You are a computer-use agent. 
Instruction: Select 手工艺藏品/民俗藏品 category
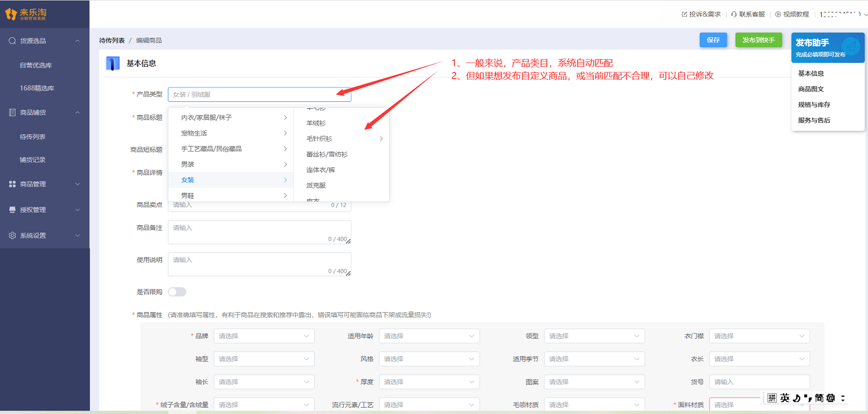pos(231,149)
